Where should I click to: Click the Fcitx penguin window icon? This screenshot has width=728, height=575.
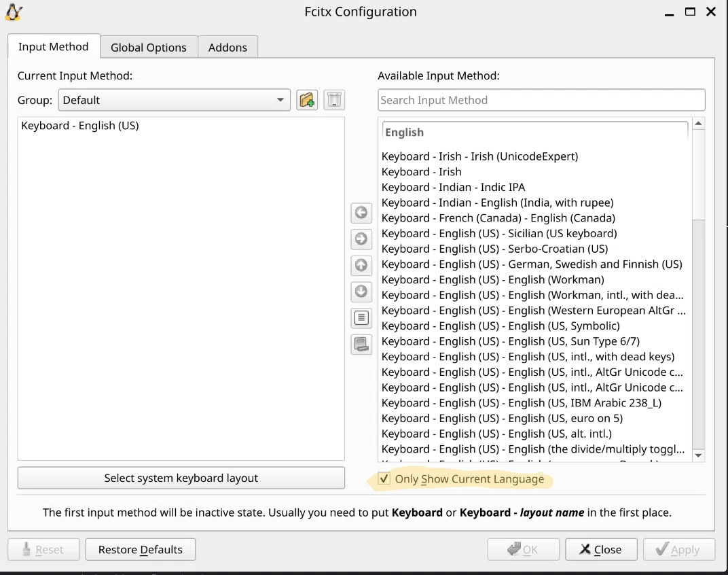14,12
